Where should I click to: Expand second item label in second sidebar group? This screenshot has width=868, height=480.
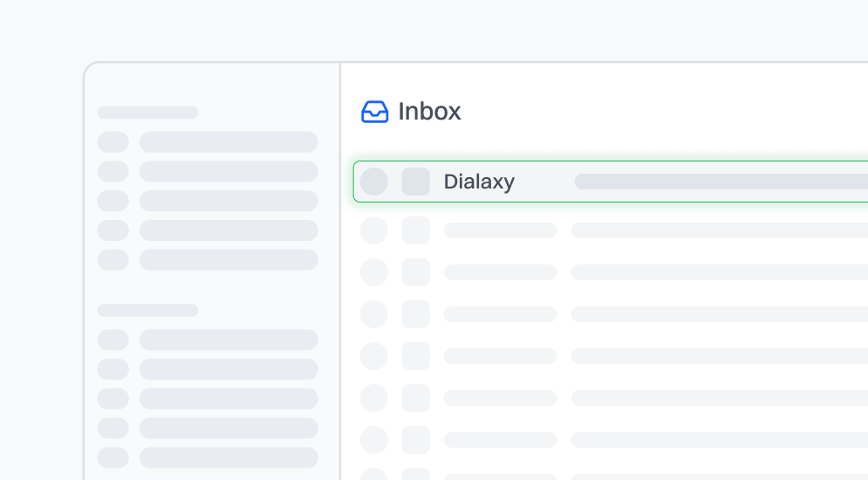click(229, 369)
